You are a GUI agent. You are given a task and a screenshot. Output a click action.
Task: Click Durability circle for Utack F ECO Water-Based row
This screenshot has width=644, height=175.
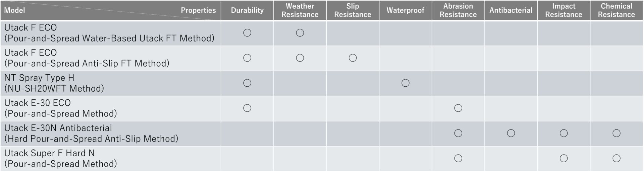[247, 33]
